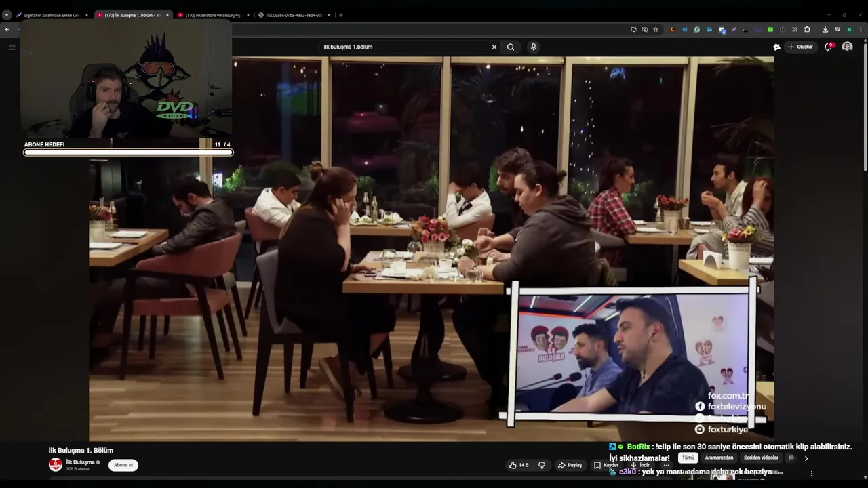The image size is (868, 488).
Task: Save the video with Kaydet
Action: (x=606, y=465)
